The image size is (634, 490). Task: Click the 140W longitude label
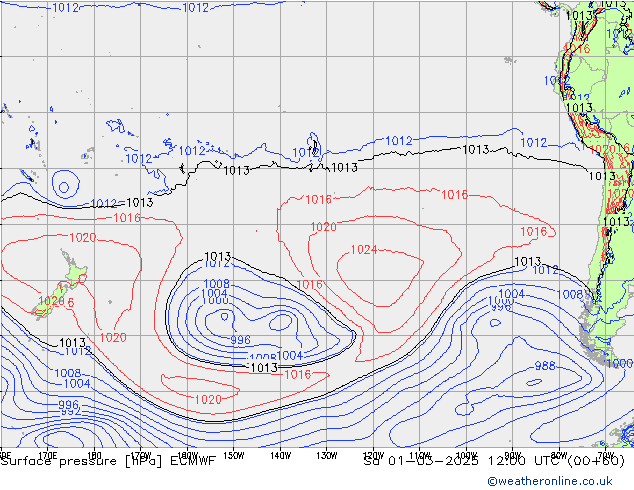pyautogui.click(x=280, y=455)
